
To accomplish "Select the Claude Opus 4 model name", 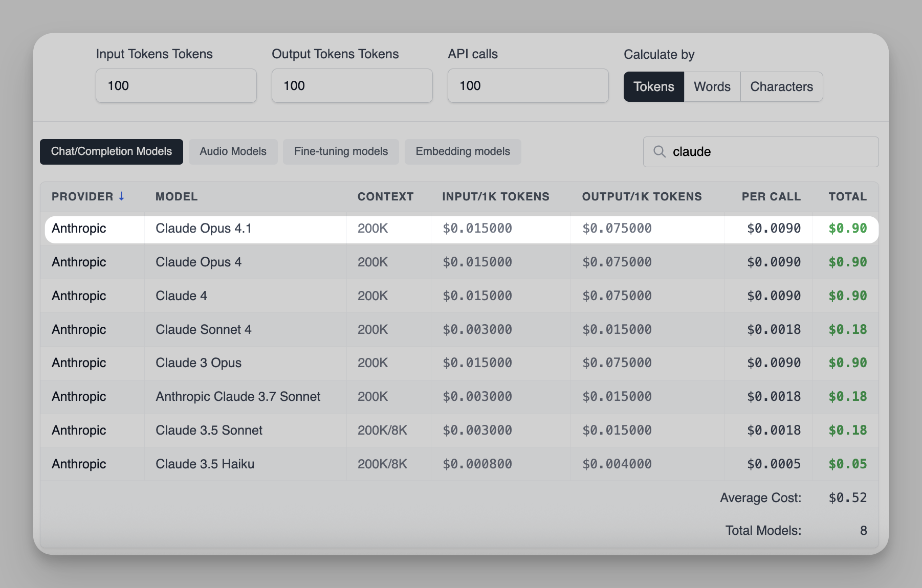I will click(x=199, y=262).
